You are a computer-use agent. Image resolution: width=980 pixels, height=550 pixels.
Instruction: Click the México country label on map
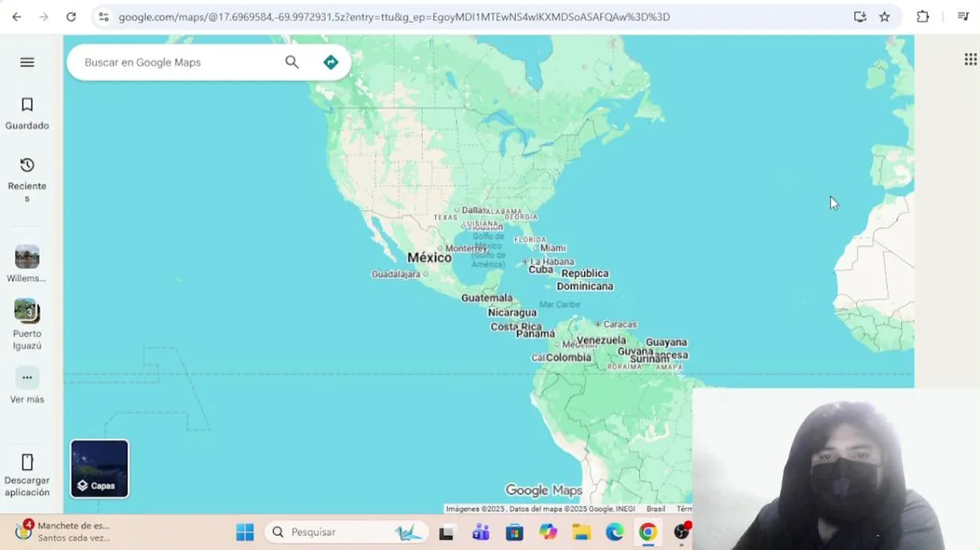point(429,258)
